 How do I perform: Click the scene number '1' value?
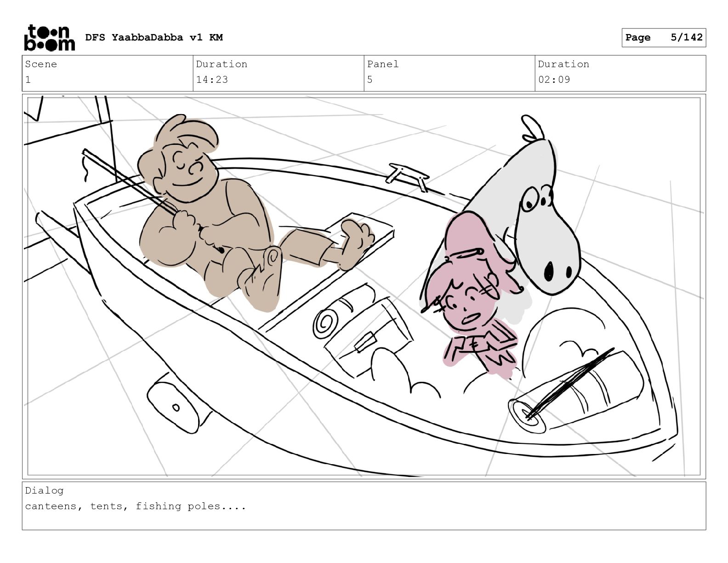click(x=28, y=80)
